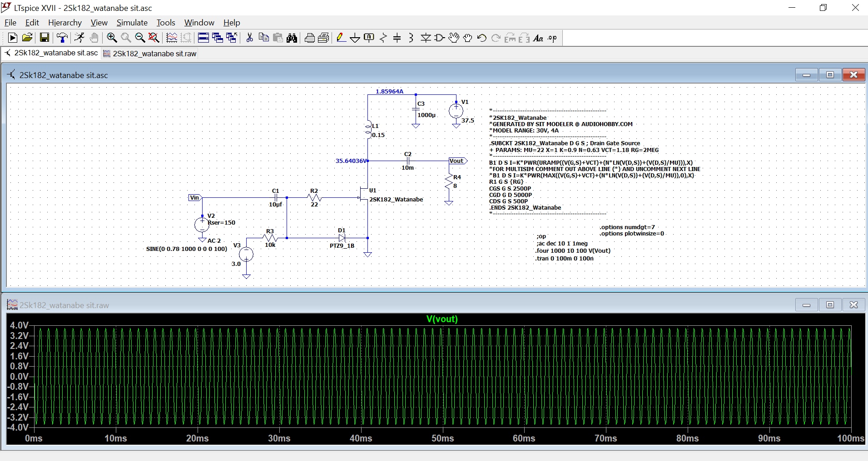868x461 pixels.
Task: Tile windows horizontally icon
Action: 203,38
